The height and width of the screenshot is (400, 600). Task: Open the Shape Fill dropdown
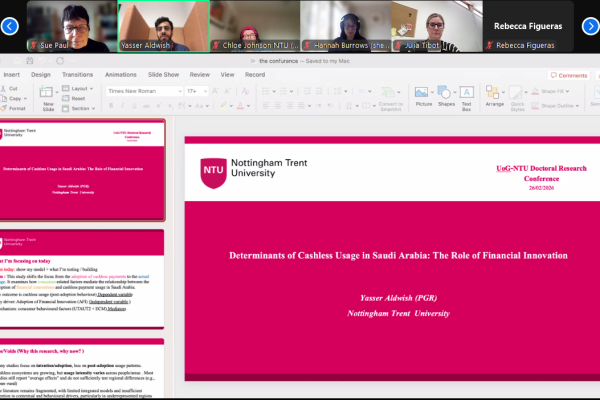click(550, 91)
